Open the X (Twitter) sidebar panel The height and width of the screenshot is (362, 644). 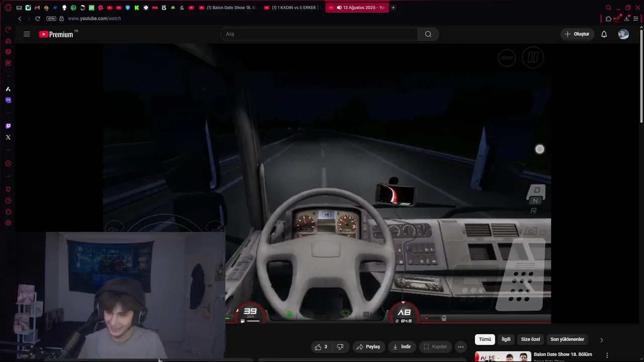8,137
